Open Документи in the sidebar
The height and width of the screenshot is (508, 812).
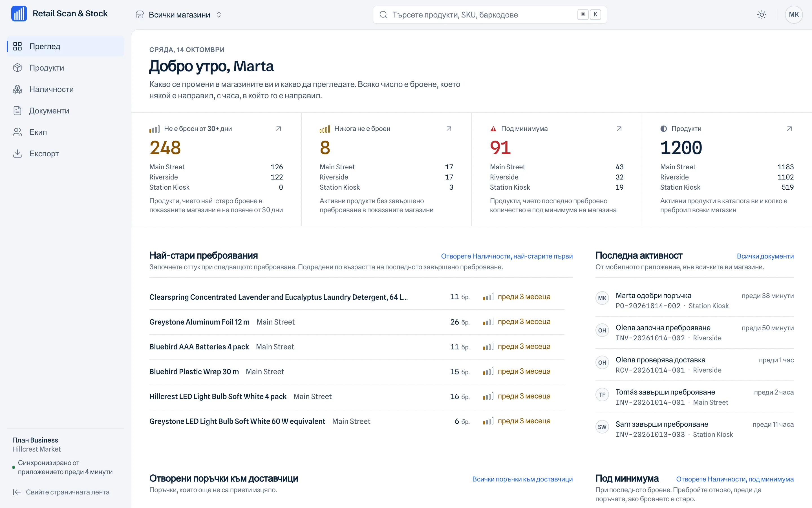click(65, 111)
